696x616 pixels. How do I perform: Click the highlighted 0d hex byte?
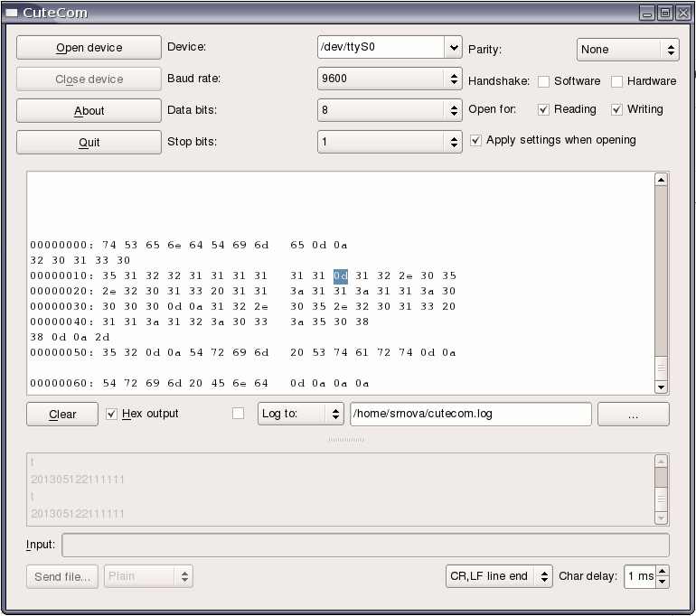341,275
